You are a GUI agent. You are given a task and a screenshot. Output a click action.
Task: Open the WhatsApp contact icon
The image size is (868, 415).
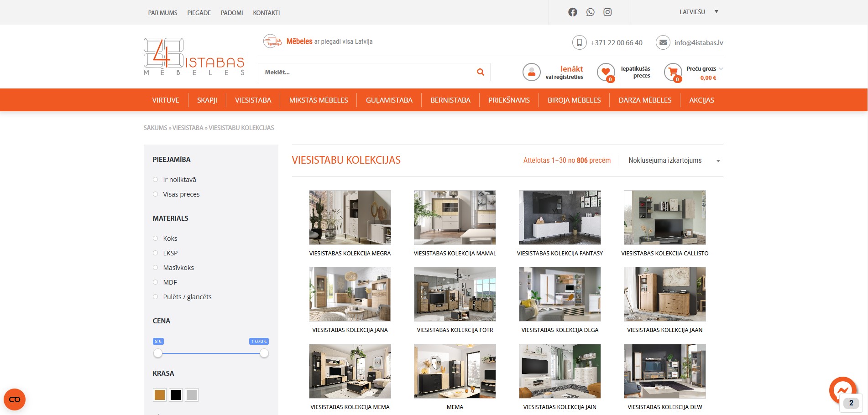point(590,12)
